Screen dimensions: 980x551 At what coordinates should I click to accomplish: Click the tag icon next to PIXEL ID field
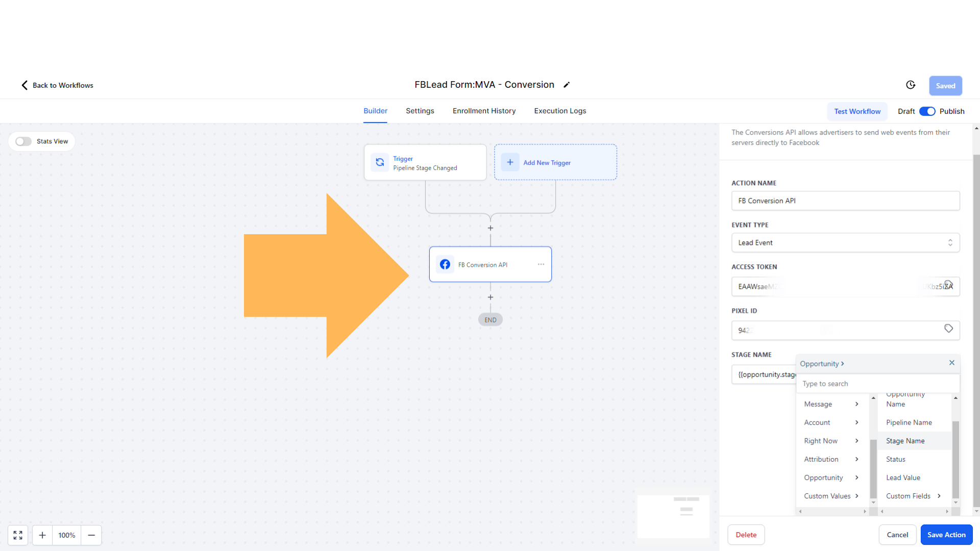coord(948,329)
